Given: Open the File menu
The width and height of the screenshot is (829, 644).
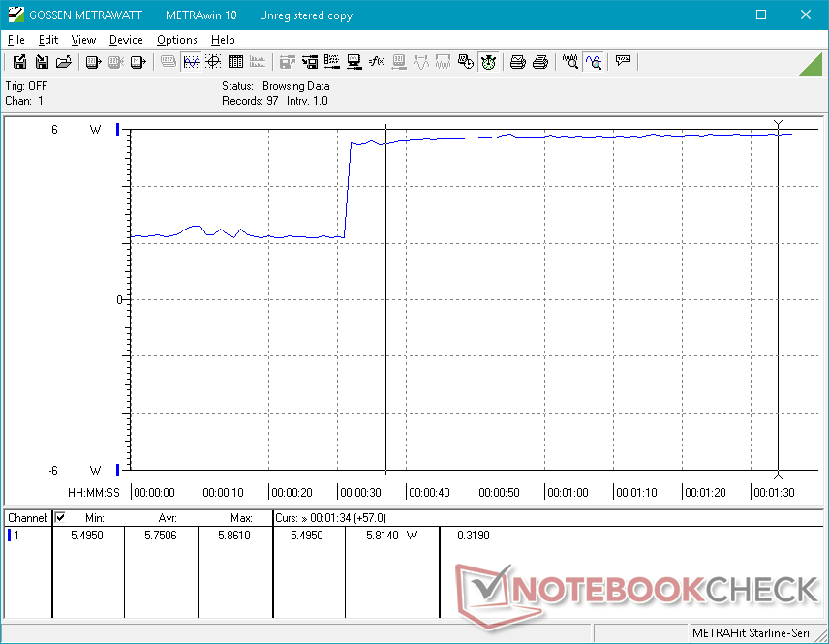Looking at the screenshot, I should tap(15, 40).
